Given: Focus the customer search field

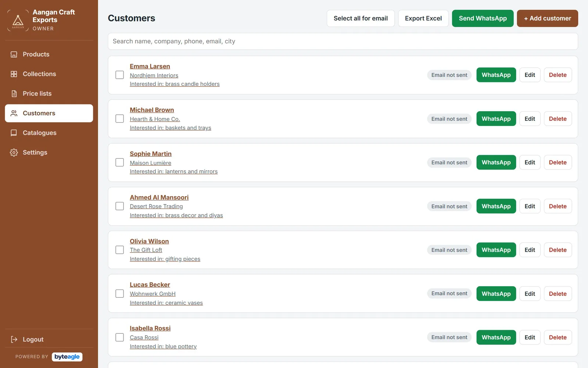Looking at the screenshot, I should click(343, 41).
